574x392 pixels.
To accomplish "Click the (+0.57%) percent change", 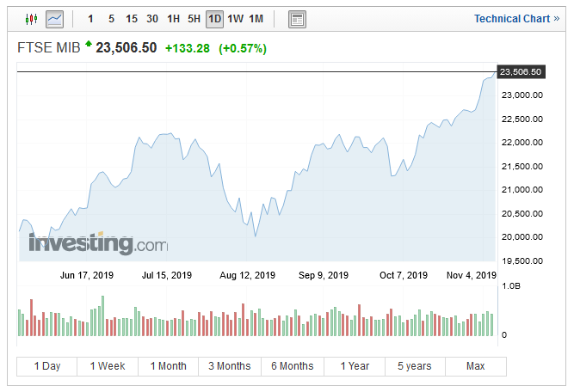I will coord(243,48).
